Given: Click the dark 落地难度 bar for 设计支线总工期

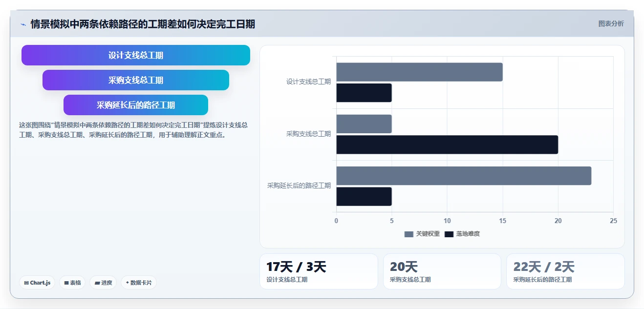Looking at the screenshot, I should click(x=364, y=93).
